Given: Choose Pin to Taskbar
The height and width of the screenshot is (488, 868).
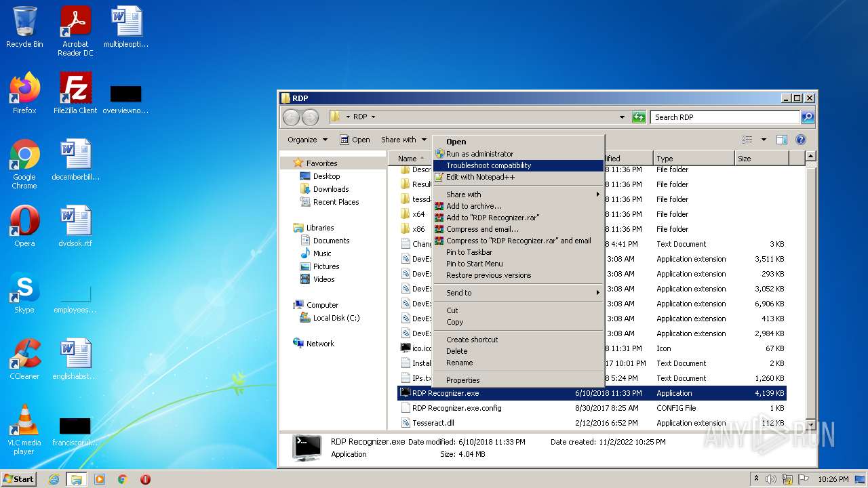Looking at the screenshot, I should coord(518,252).
